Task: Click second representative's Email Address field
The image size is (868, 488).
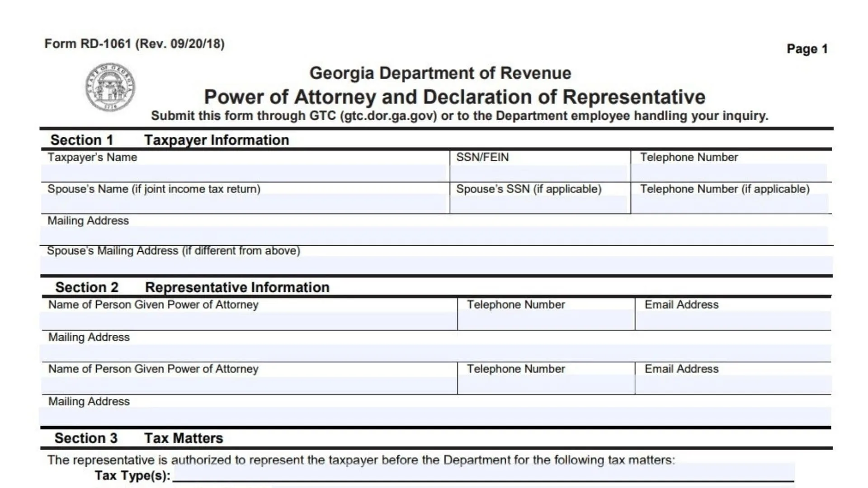Action: pyautogui.click(x=732, y=385)
